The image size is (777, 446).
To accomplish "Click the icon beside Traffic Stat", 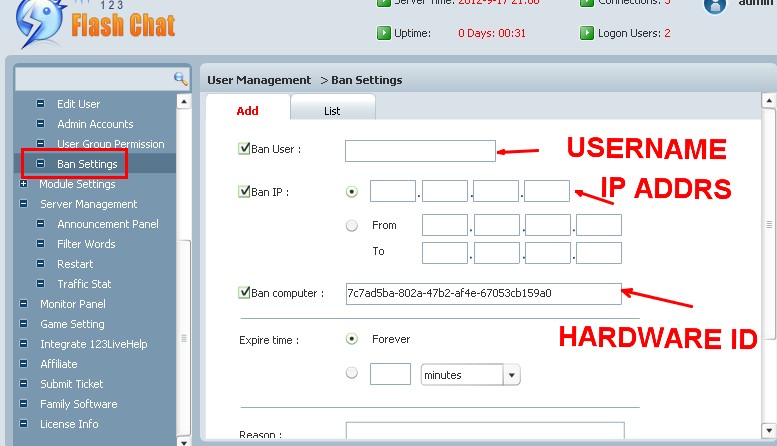I will (41, 283).
